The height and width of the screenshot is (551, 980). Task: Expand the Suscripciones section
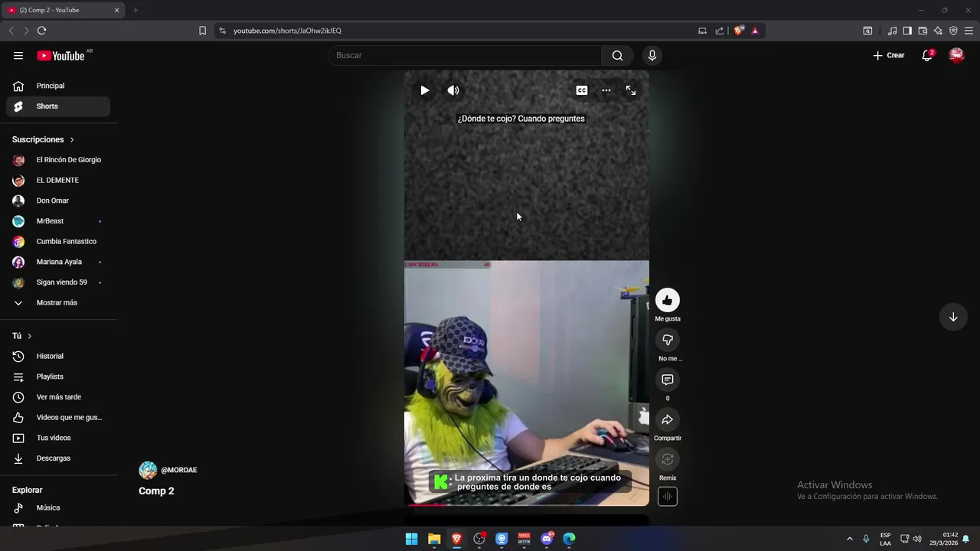coord(44,139)
